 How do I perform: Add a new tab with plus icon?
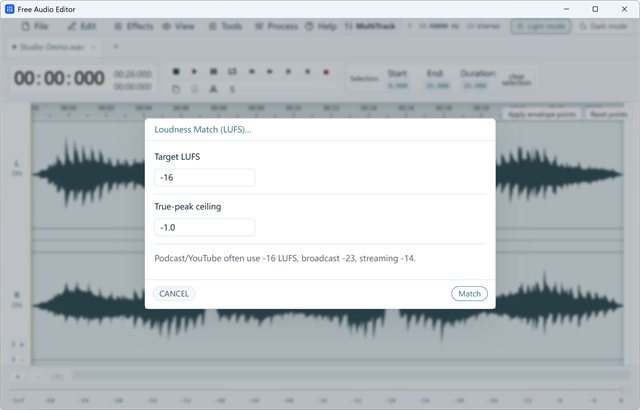tap(116, 47)
